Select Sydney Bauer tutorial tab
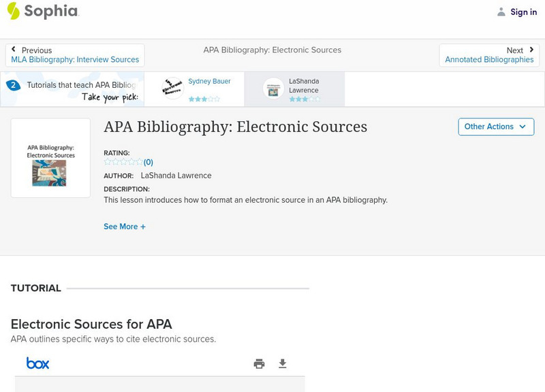 pyautogui.click(x=209, y=81)
